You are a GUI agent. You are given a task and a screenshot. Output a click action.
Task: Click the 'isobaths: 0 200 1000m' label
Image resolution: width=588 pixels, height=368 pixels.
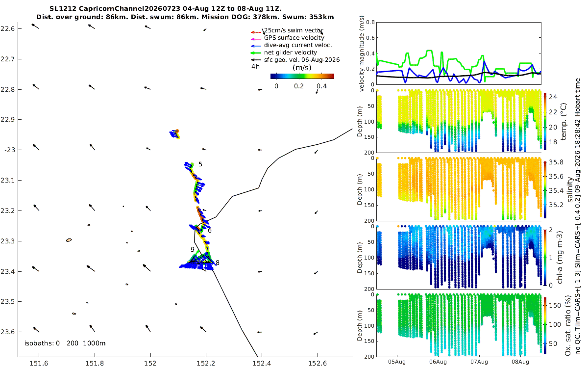click(65, 343)
